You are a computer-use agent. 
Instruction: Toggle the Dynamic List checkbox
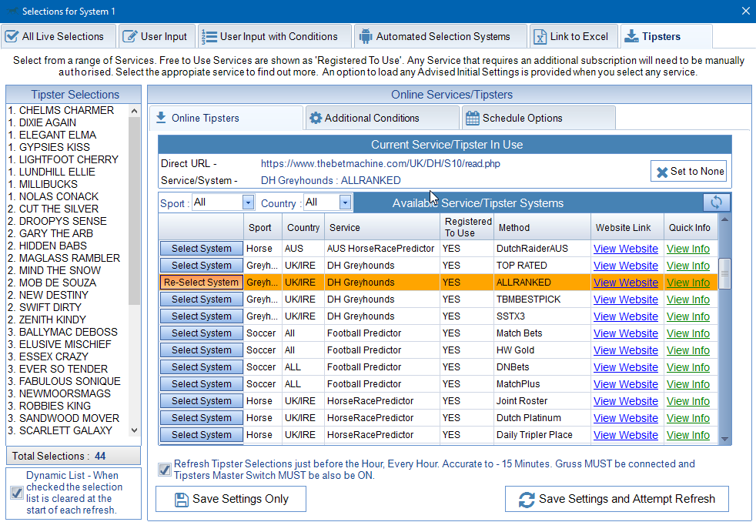coord(17,493)
